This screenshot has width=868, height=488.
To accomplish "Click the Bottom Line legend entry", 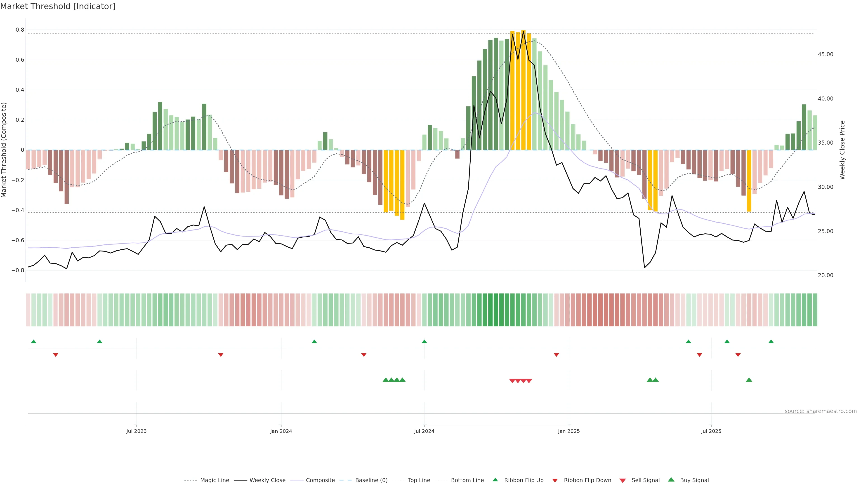I will tap(467, 480).
